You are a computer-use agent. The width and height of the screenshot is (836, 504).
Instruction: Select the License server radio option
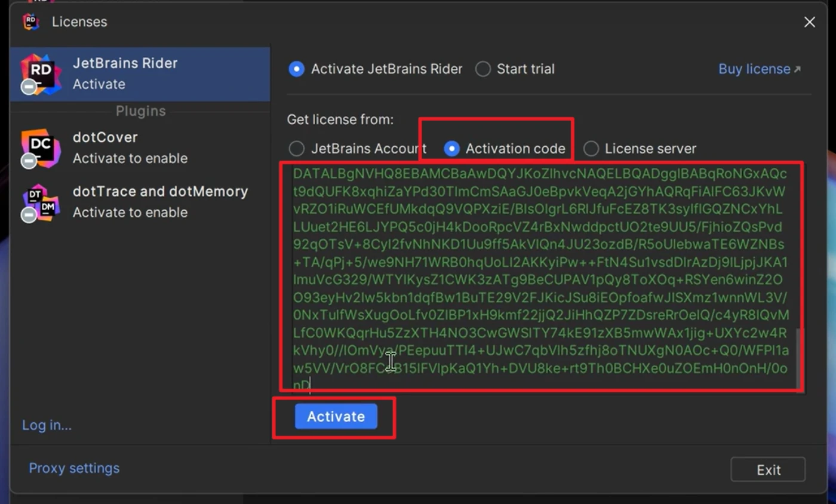pyautogui.click(x=640, y=149)
